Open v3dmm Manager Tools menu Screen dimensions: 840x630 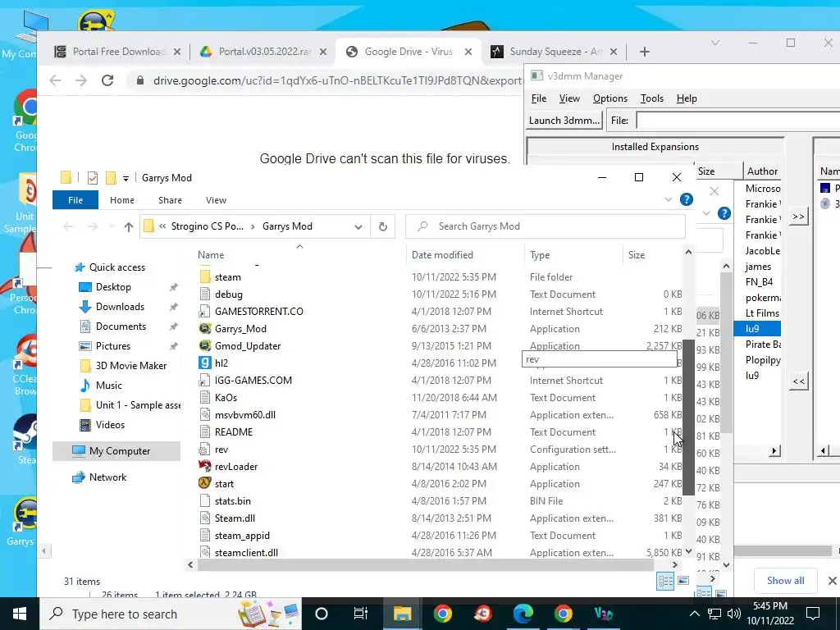point(652,98)
